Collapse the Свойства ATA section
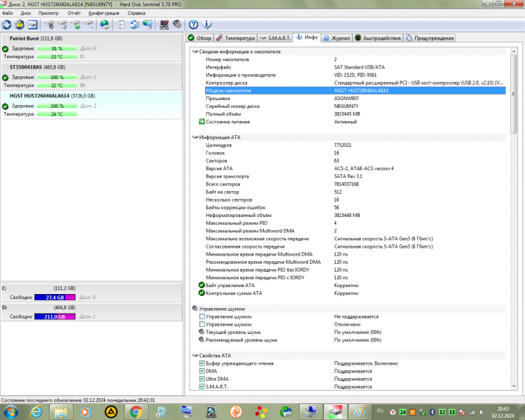This screenshot has height=420, width=525. [195, 356]
